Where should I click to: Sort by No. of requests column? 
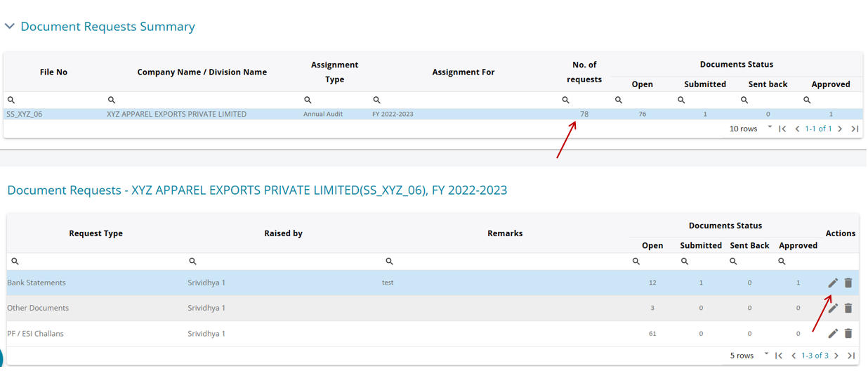584,72
